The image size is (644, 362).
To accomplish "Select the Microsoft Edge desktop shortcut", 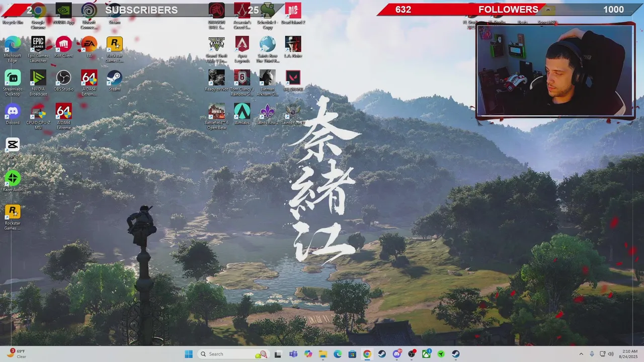I will click(x=13, y=49).
